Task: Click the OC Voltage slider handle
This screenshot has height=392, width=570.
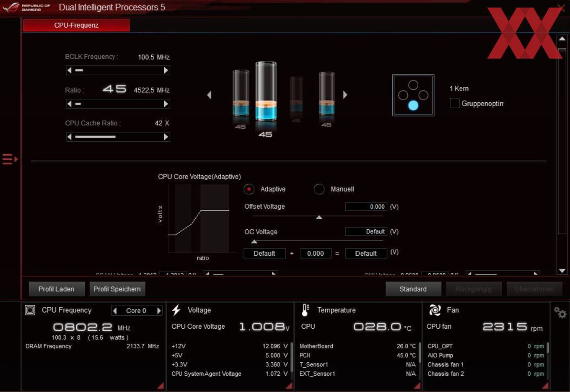Action: [254, 241]
